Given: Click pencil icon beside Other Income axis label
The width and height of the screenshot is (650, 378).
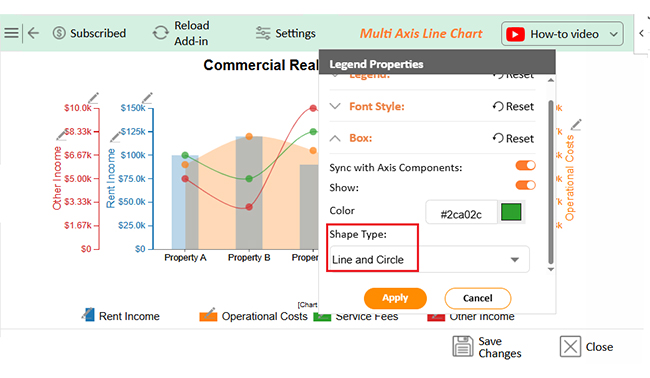Looking at the screenshot, I should click(61, 135).
